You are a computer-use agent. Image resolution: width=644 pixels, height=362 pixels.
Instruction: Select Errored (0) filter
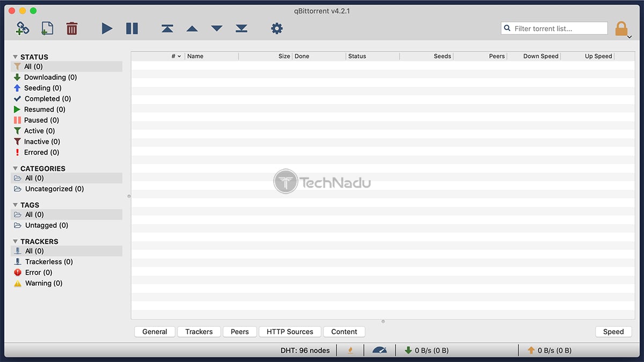pyautogui.click(x=67, y=152)
